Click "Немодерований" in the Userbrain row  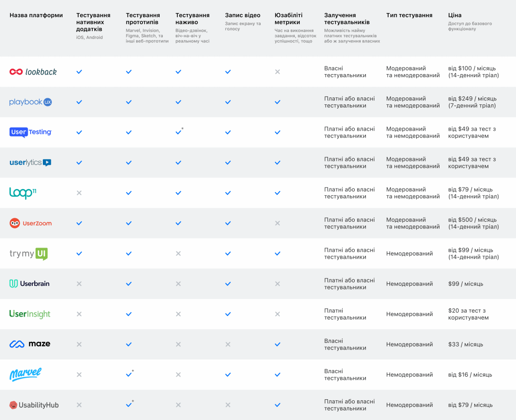coord(409,284)
